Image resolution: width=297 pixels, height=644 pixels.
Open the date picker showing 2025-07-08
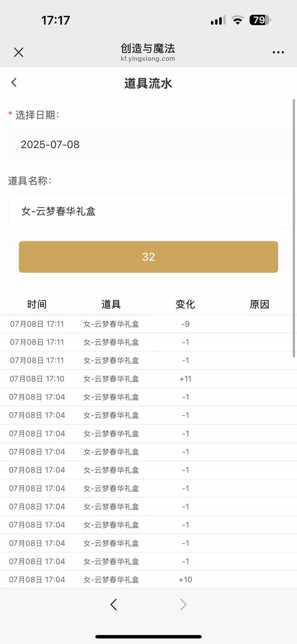click(148, 144)
